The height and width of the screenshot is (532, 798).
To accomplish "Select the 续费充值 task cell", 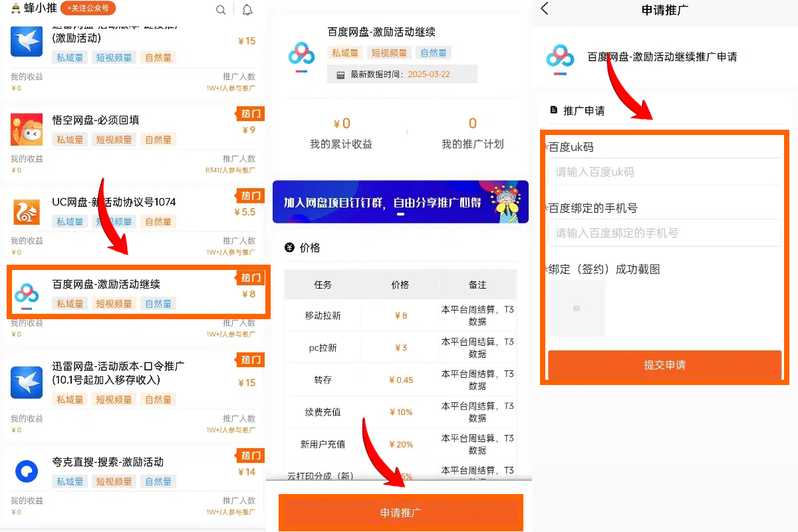I will pos(323,412).
